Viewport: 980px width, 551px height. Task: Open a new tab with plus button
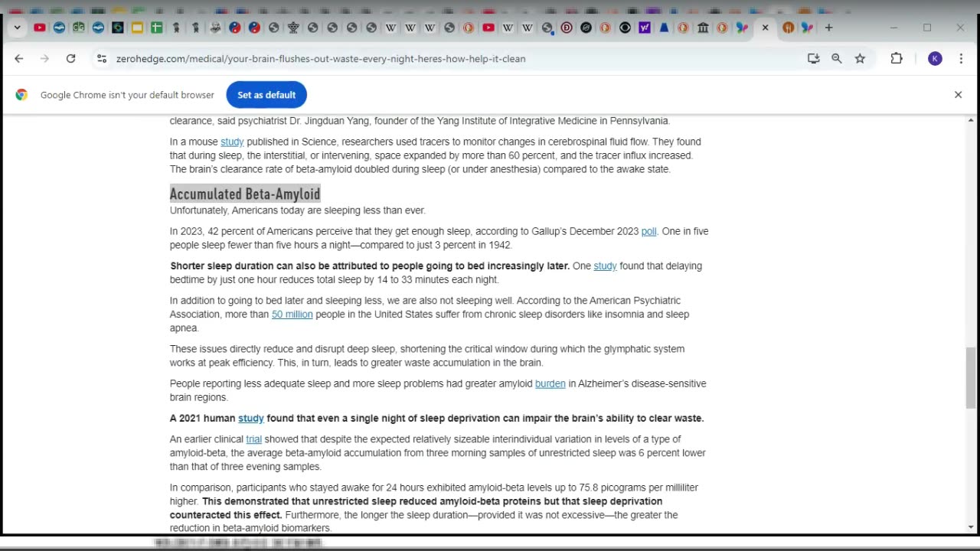pyautogui.click(x=828, y=28)
